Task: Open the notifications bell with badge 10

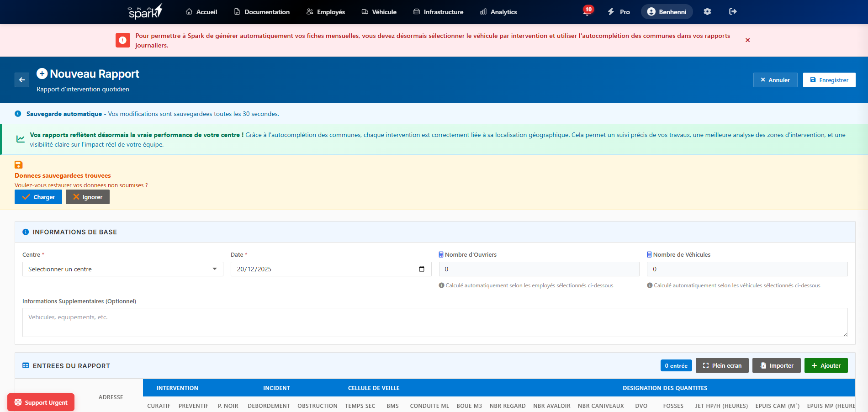Action: coord(587,12)
